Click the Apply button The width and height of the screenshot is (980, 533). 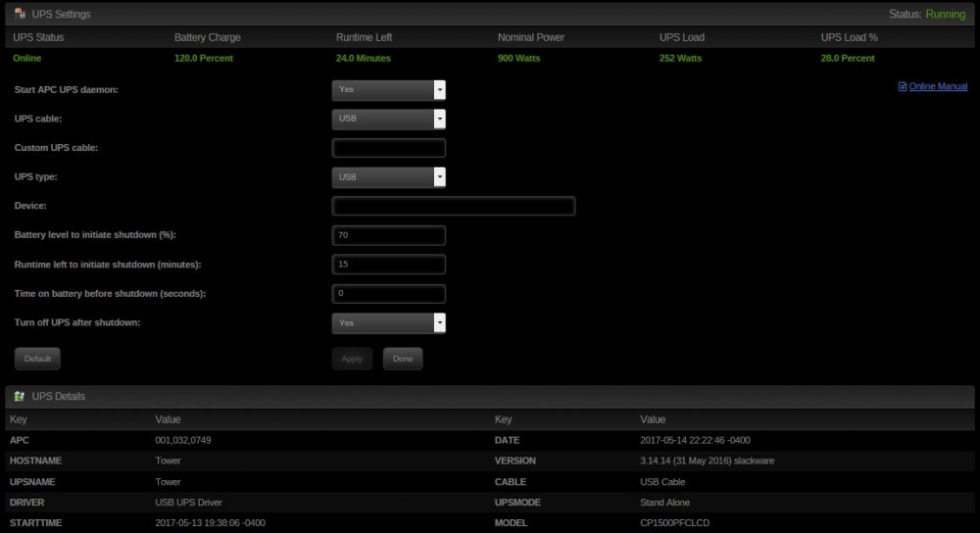point(352,359)
